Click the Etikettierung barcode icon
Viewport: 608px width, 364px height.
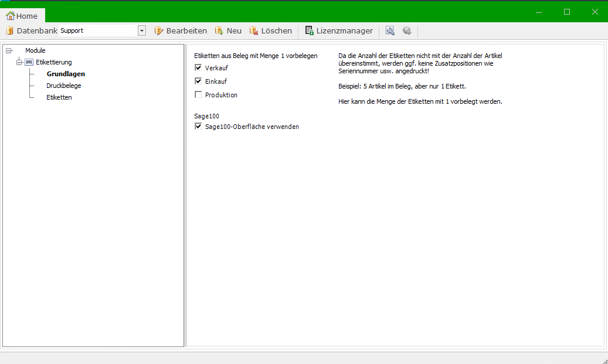point(29,62)
